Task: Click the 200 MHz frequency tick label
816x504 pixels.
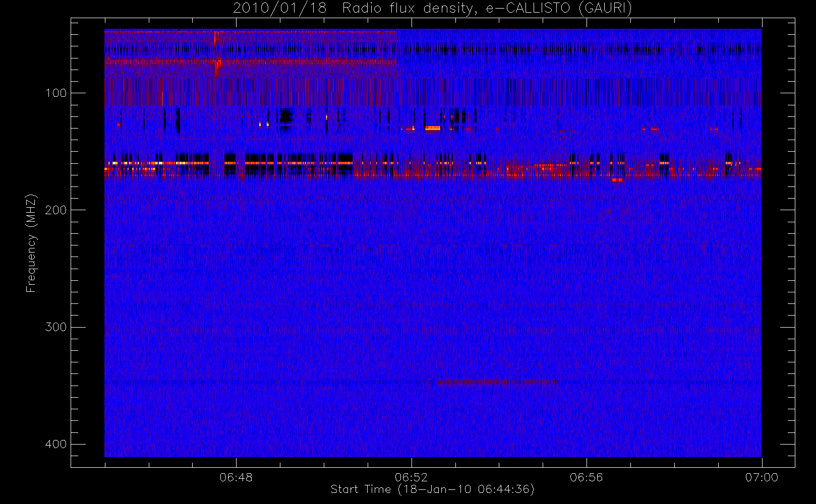Action: 55,210
